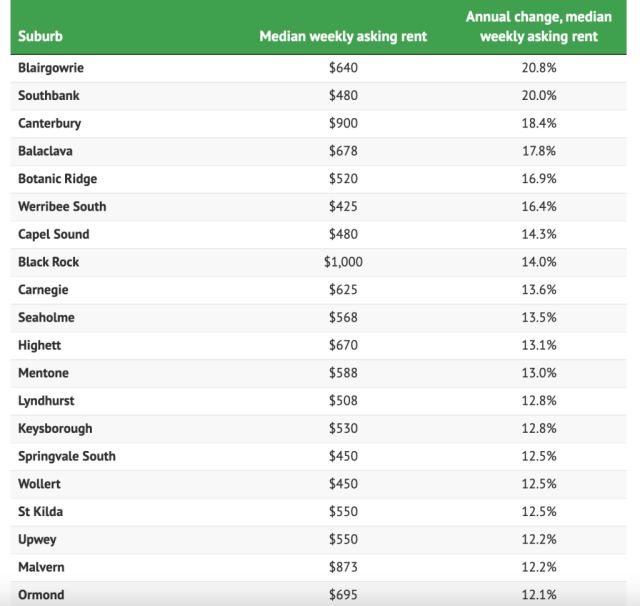Select the Balaclava suburb name
This screenshot has width=640, height=606.
45,151
